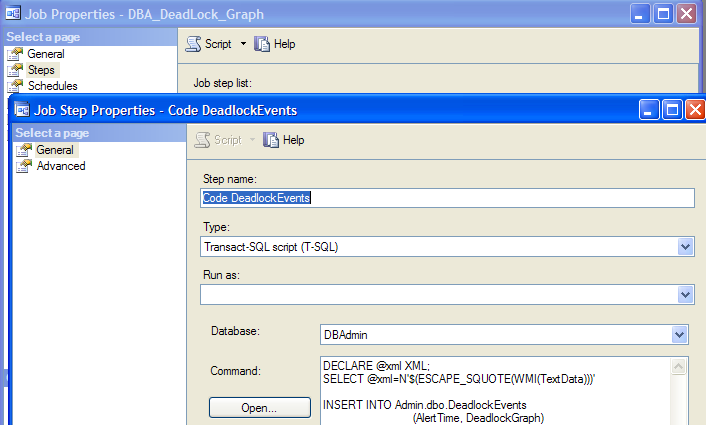
Task: Click the Job Step Properties window icon
Action: pyautogui.click(x=24, y=110)
